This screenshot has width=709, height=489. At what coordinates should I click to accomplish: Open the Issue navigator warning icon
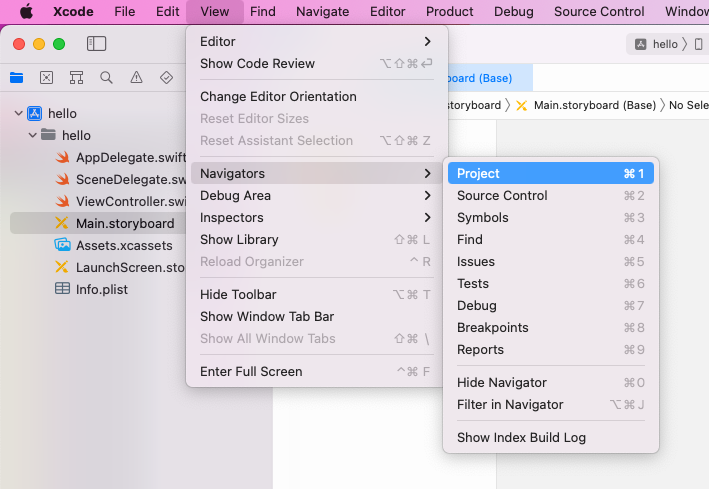(136, 78)
